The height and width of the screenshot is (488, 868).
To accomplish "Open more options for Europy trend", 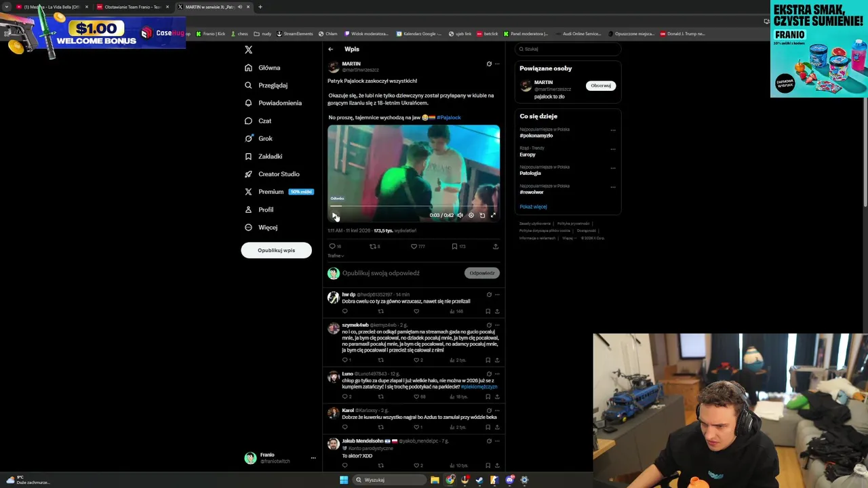I will point(613,149).
